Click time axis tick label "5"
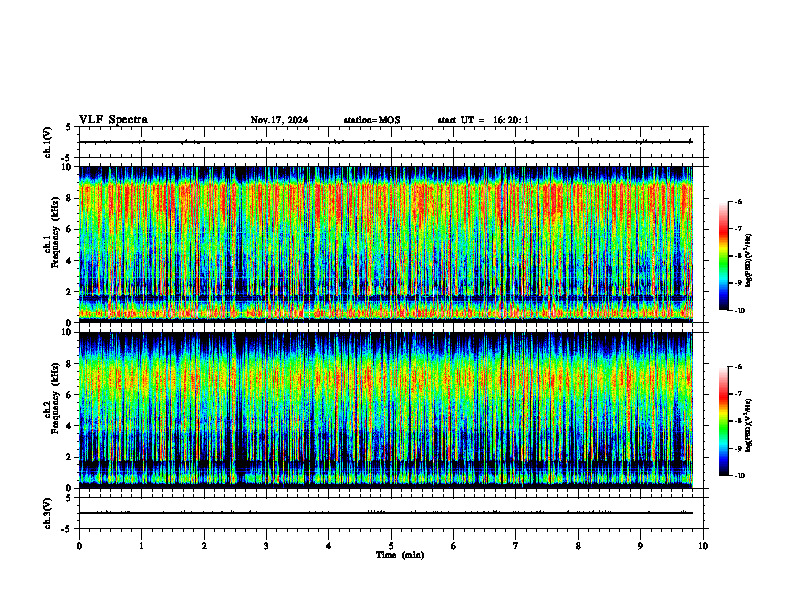Image resolution: width=792 pixels, height=612 pixels. pyautogui.click(x=391, y=546)
